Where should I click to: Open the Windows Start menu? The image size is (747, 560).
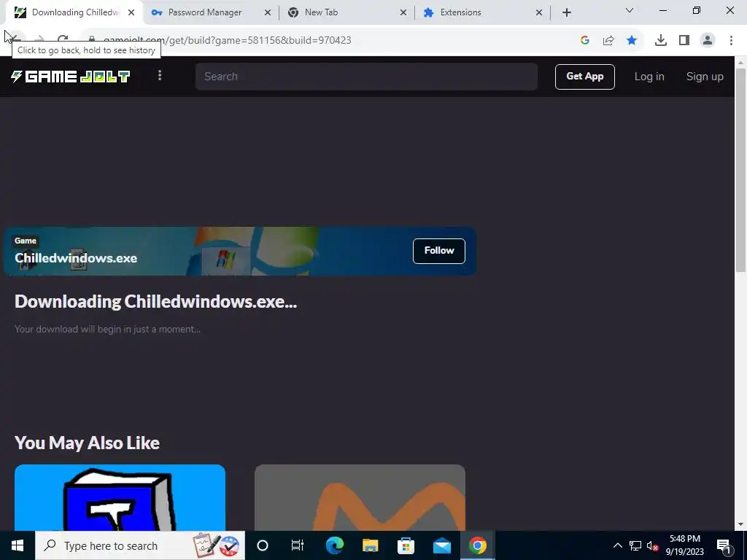[x=18, y=545]
